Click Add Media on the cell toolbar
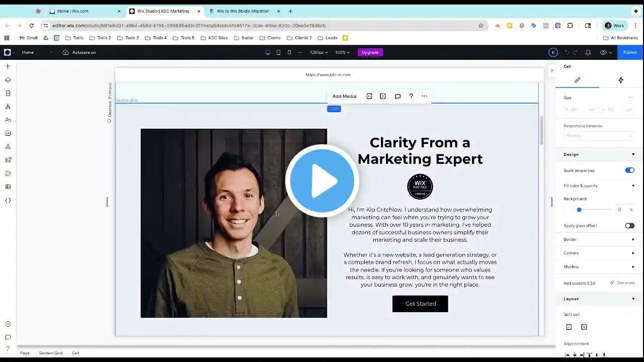Screen dimensions: 644x362 tap(344, 97)
